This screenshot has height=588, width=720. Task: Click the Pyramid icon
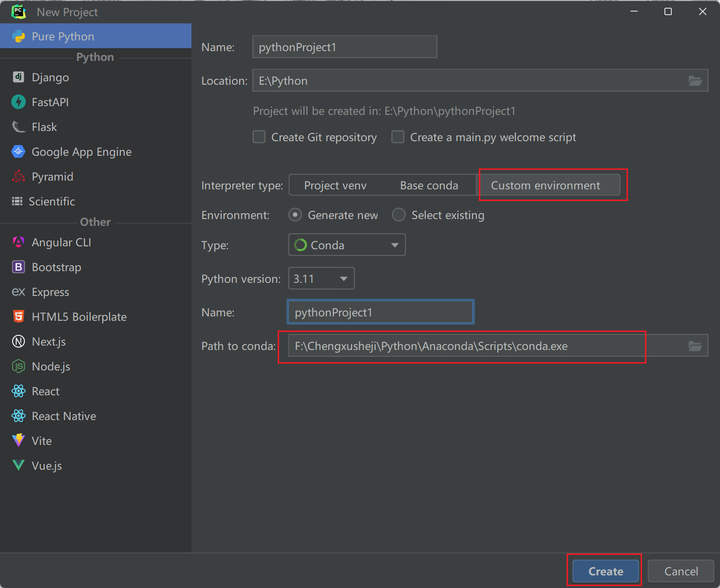[19, 176]
